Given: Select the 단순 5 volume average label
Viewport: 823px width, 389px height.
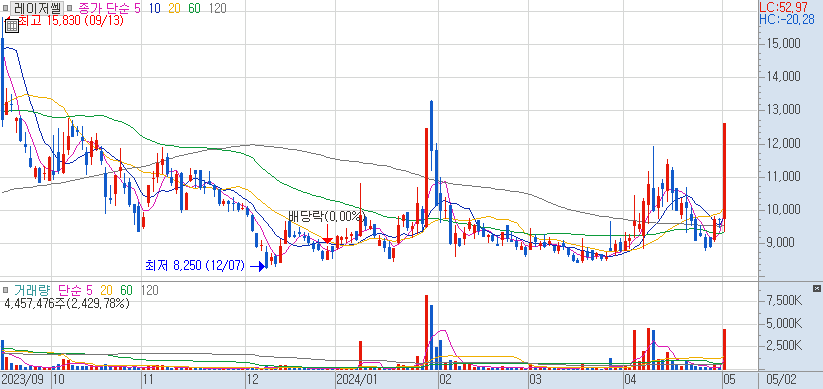Looking at the screenshot, I should click(76, 290).
